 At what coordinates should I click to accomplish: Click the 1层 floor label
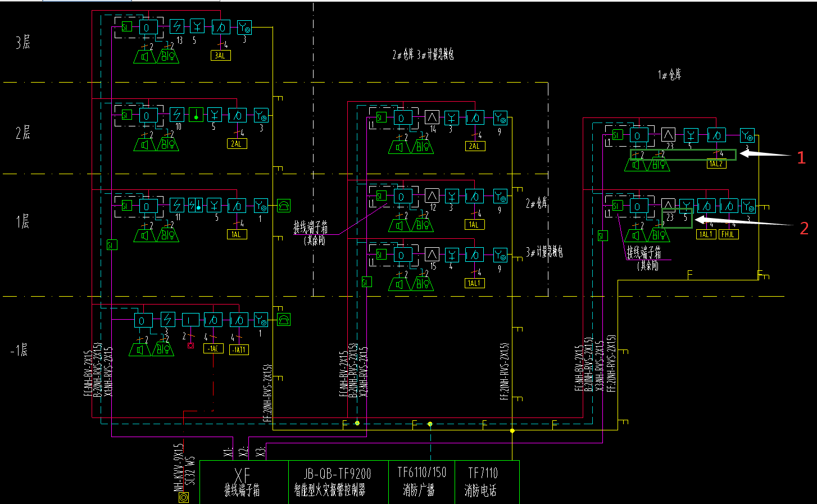point(23,221)
